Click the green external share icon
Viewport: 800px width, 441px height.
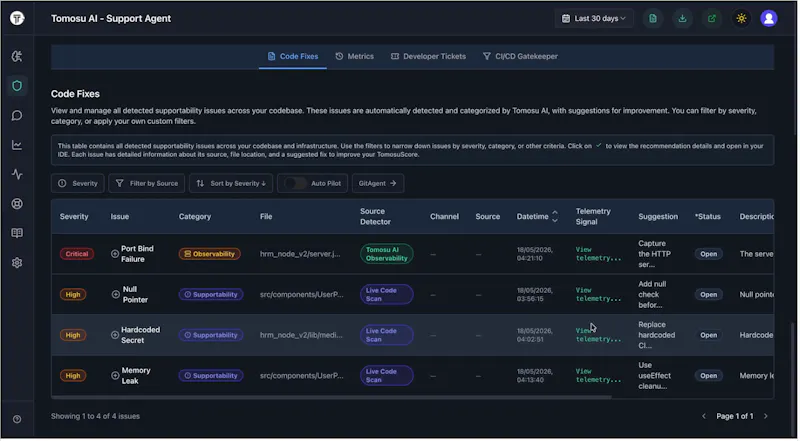(x=712, y=18)
